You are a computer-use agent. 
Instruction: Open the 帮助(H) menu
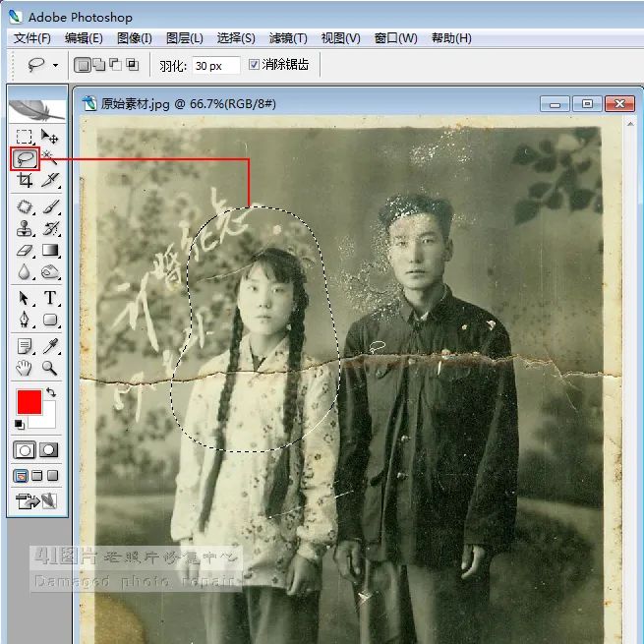(x=451, y=38)
